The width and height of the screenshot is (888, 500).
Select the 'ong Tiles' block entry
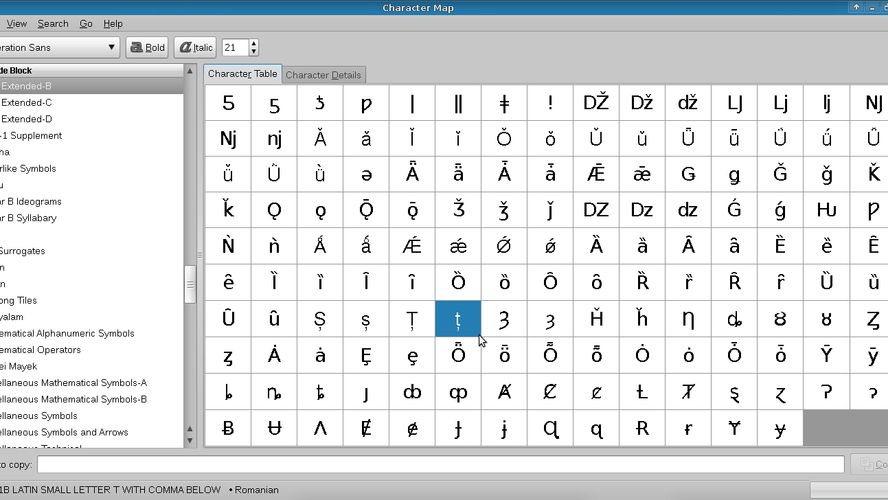[91, 300]
